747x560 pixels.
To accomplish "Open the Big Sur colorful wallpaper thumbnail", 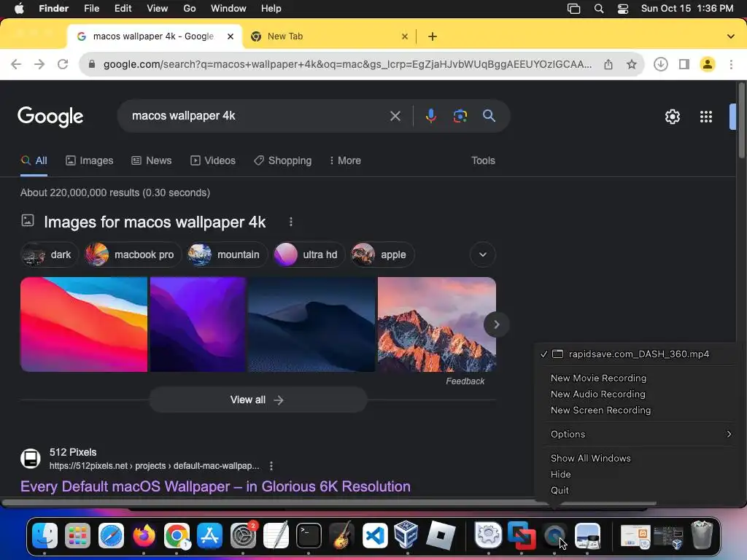I will click(x=84, y=324).
